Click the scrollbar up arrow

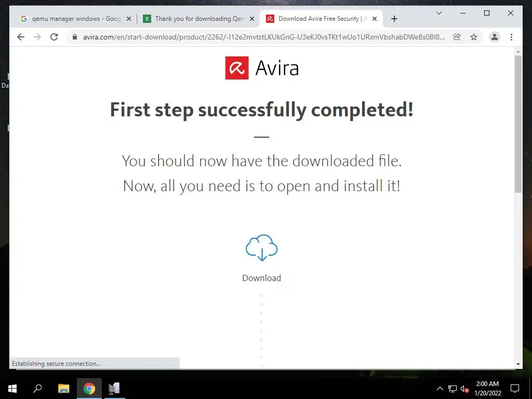tap(518, 51)
